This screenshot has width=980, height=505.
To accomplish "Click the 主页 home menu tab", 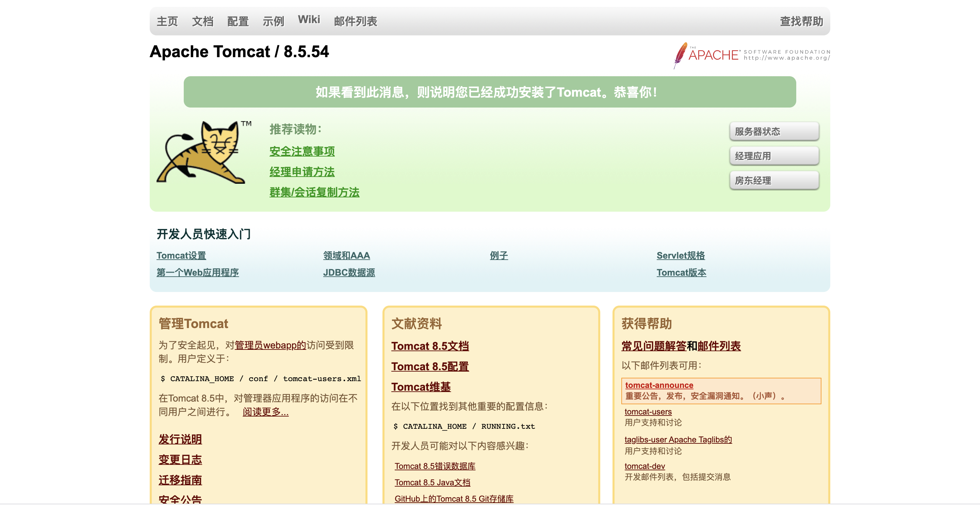I will [167, 21].
